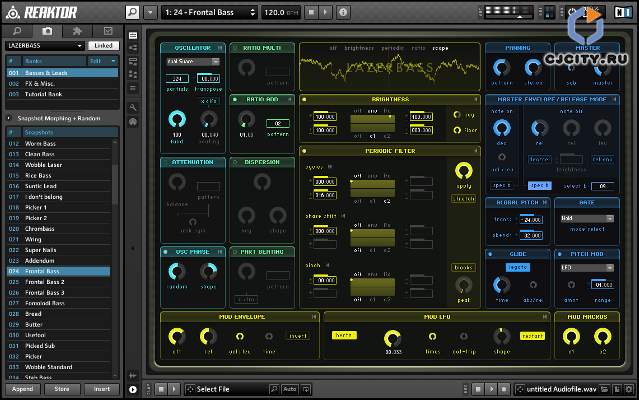Toggle the Glide section
This screenshot has width=639, height=400.
click(x=490, y=254)
